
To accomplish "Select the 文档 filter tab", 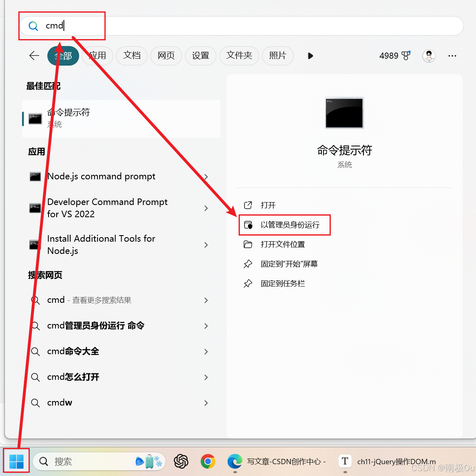I will [x=132, y=55].
